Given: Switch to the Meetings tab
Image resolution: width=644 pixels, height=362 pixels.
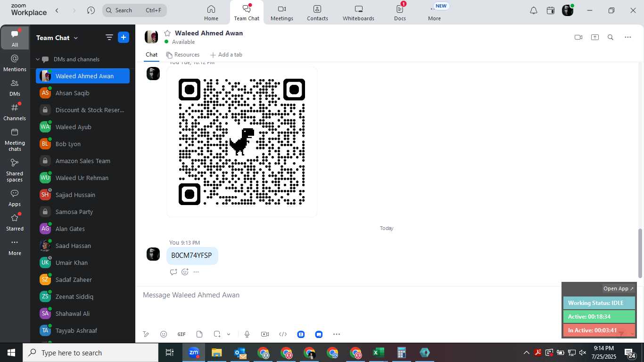Looking at the screenshot, I should (x=282, y=13).
